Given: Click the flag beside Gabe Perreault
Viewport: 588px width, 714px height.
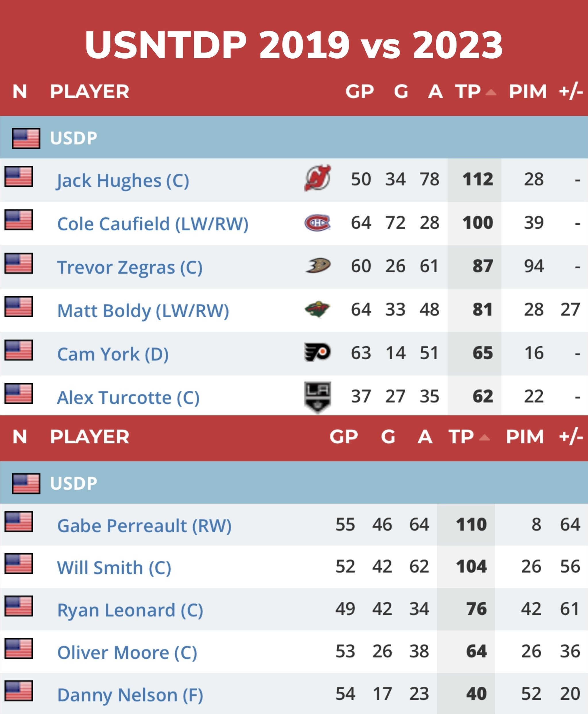Looking at the screenshot, I should coord(19,521).
